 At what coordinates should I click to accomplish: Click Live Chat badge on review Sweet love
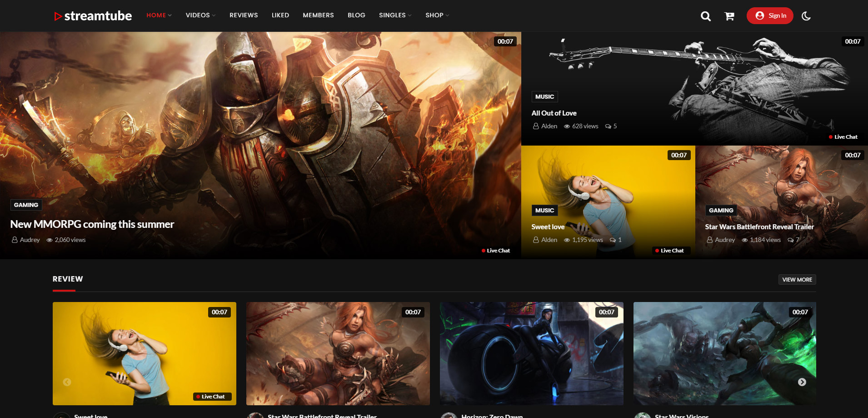[212, 397]
